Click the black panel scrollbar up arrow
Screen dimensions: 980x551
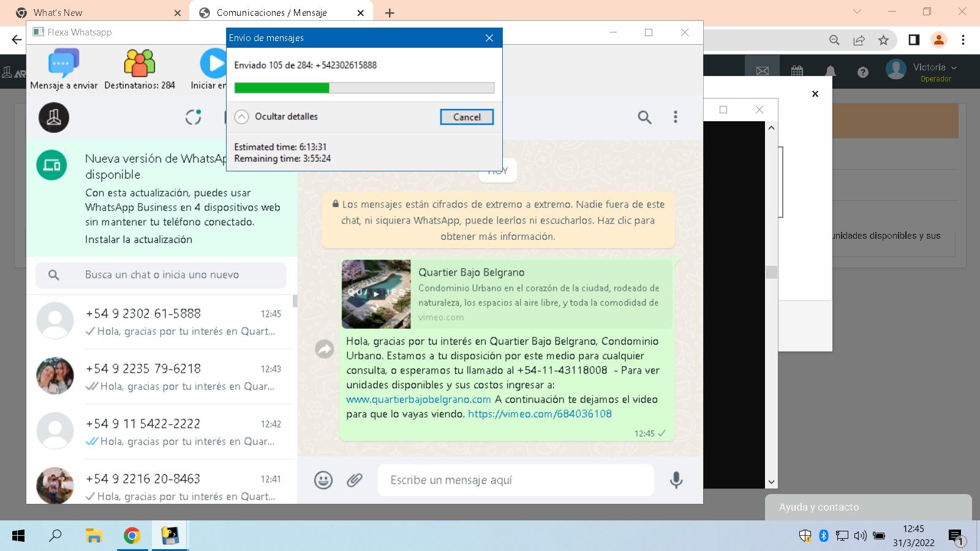pyautogui.click(x=771, y=127)
